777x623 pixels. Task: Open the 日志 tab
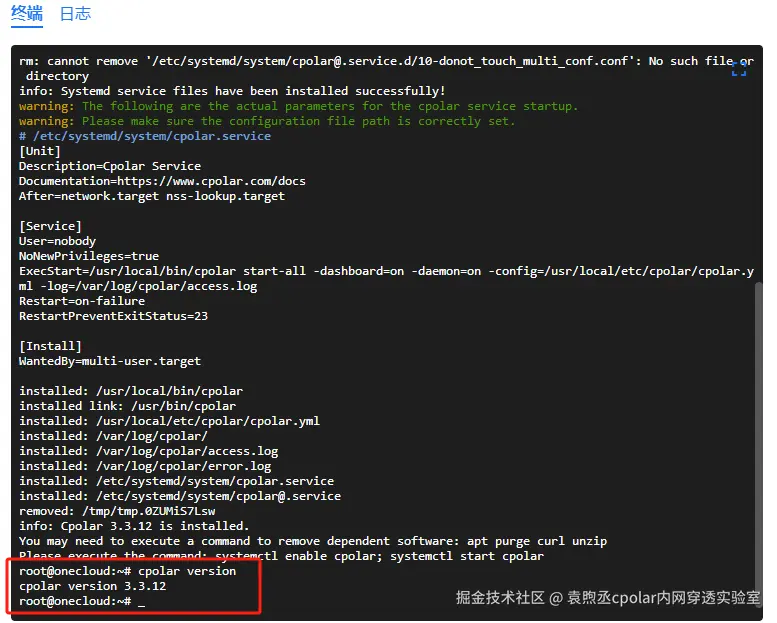(75, 13)
